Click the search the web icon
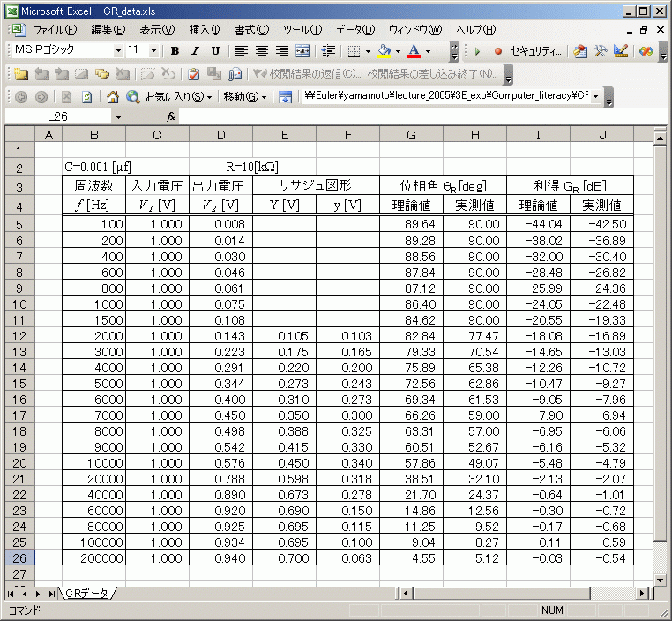Viewport: 672px width, 621px height. pyautogui.click(x=132, y=96)
